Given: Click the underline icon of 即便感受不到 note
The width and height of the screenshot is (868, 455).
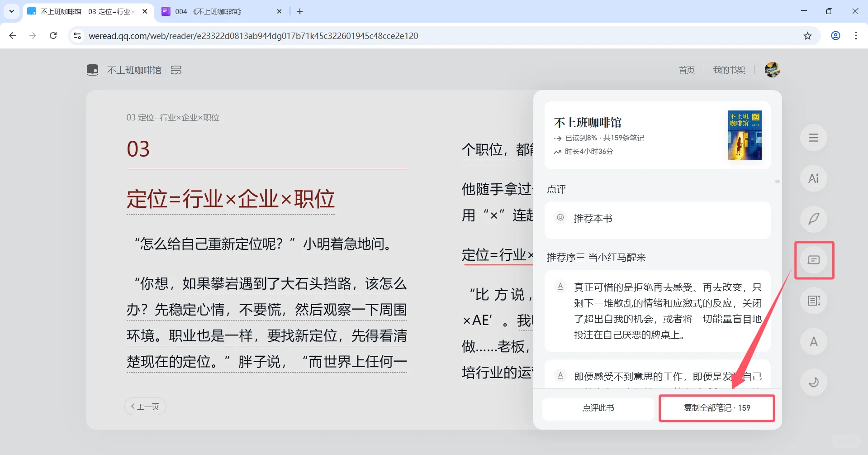Looking at the screenshot, I should pos(560,375).
